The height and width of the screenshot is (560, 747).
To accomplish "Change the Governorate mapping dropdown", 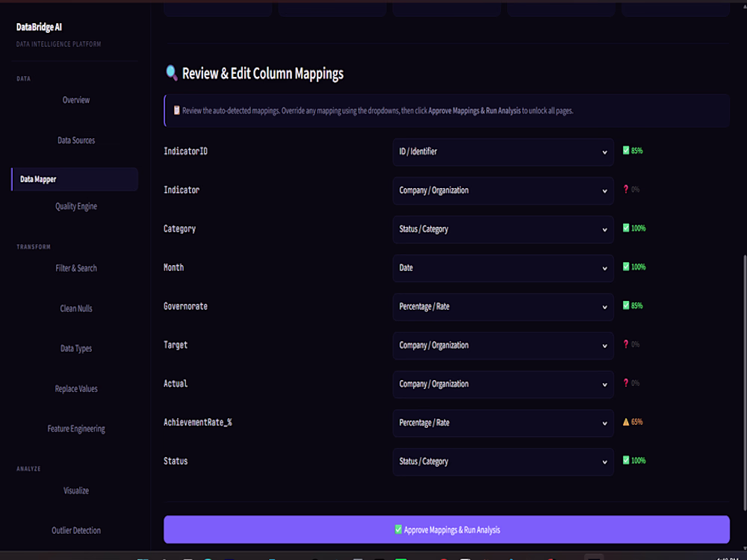I will (503, 307).
